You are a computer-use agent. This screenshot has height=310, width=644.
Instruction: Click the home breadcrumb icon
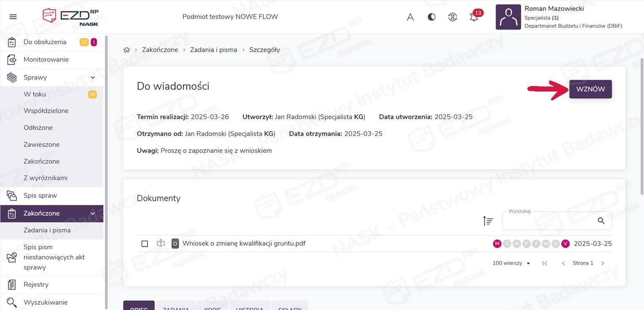127,50
